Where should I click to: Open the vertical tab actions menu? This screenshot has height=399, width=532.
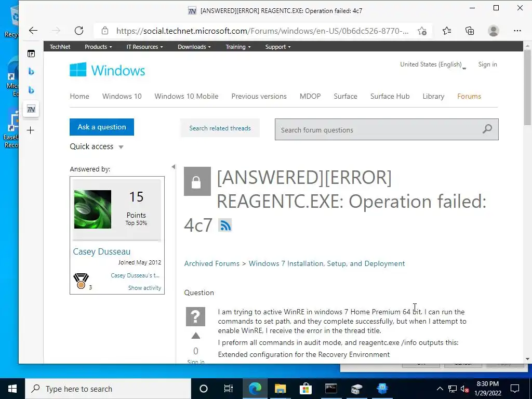tap(31, 54)
